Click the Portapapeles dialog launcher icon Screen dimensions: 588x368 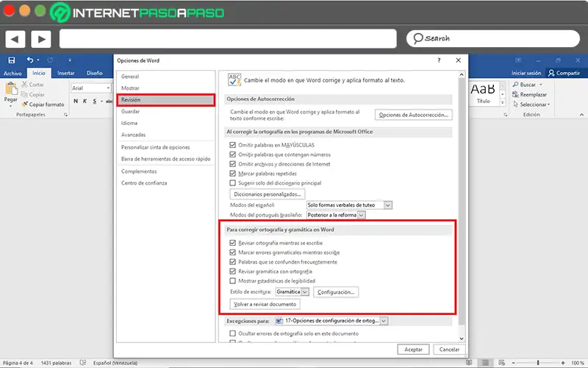(65, 115)
